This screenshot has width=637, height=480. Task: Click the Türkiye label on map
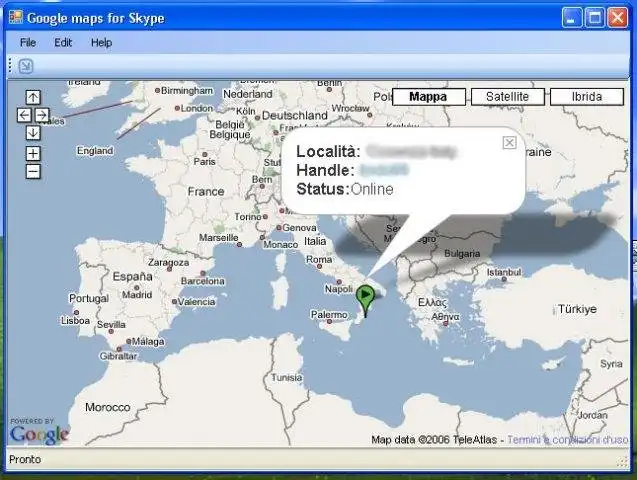(577, 309)
